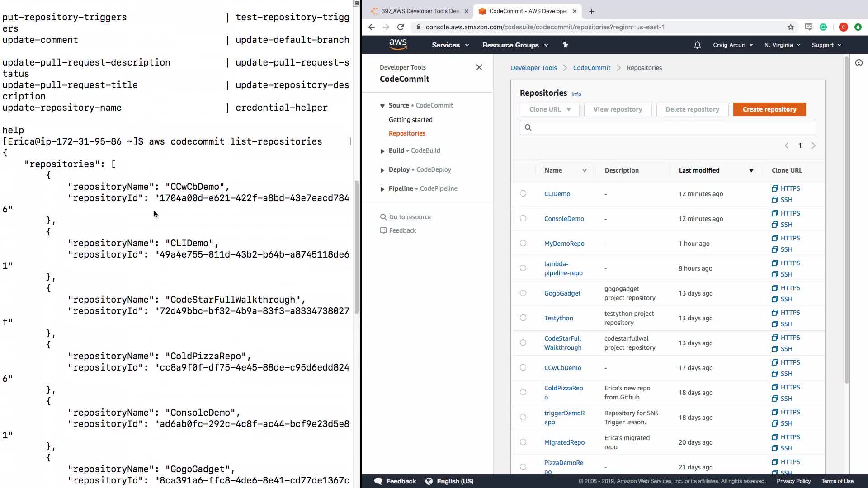The height and width of the screenshot is (488, 868).
Task: Bookmark page with star icon
Action: click(791, 27)
